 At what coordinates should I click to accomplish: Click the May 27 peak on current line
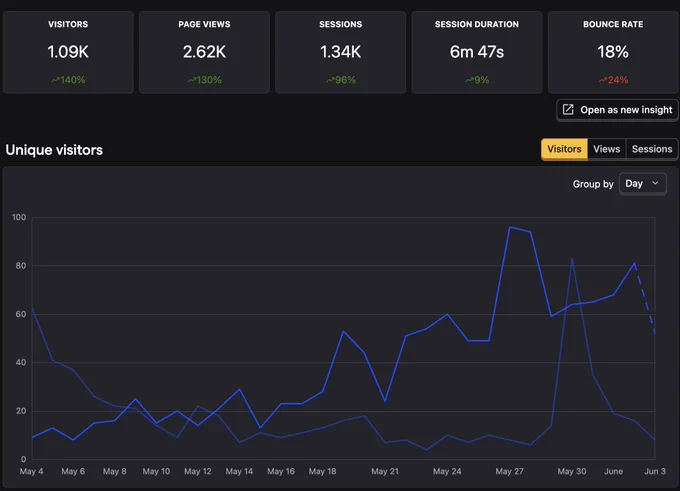pyautogui.click(x=510, y=227)
